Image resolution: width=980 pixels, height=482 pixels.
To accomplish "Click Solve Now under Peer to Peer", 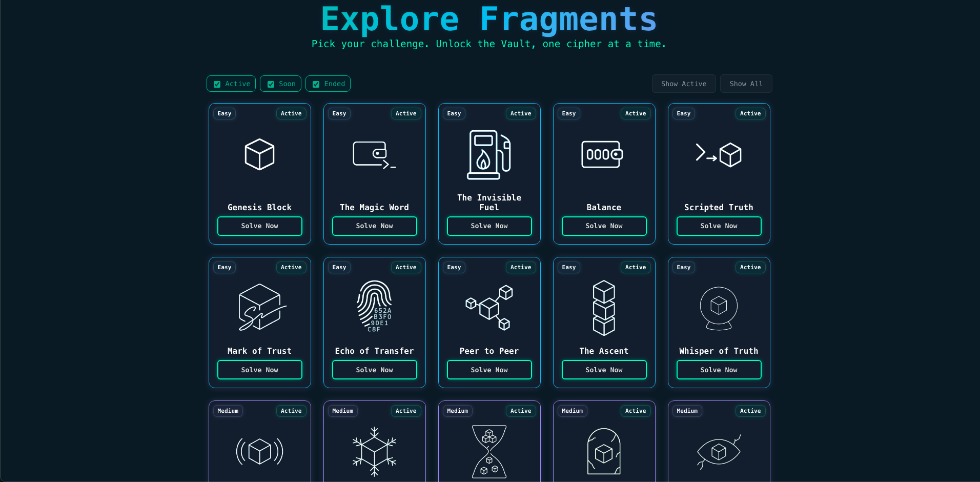I will coord(489,370).
